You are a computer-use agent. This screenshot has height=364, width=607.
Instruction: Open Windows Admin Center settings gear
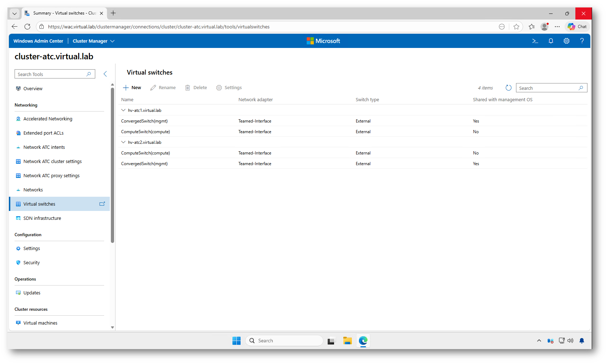pyautogui.click(x=566, y=41)
